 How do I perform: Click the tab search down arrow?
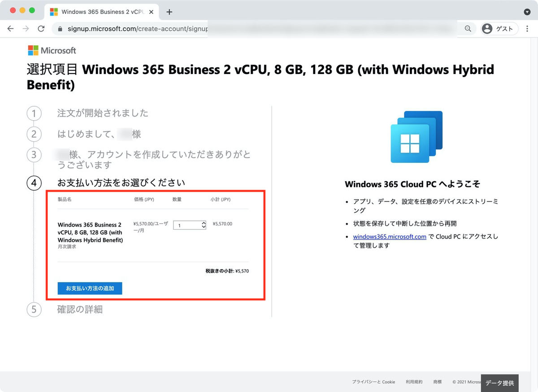coord(527,12)
